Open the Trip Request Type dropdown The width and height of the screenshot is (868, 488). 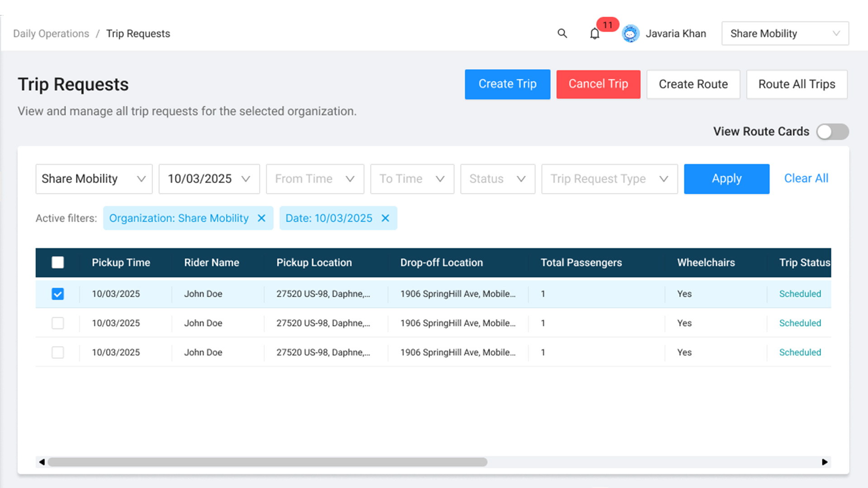(x=609, y=178)
